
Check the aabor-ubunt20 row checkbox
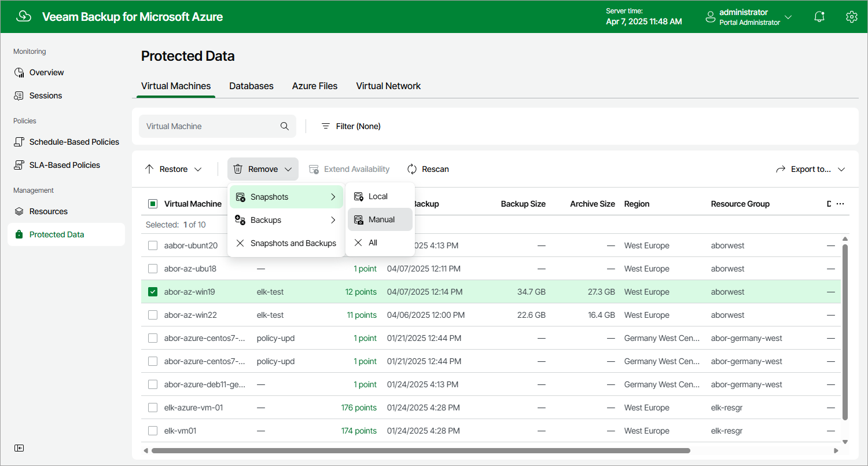(153, 245)
